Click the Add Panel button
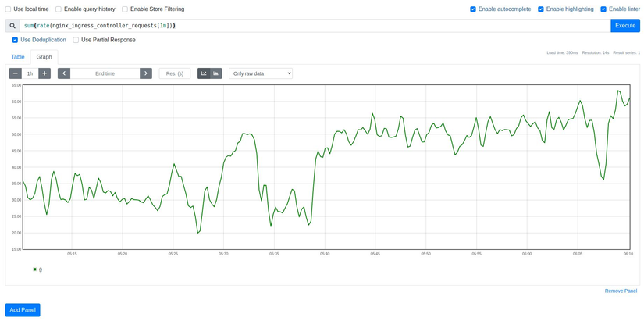Image resolution: width=644 pixels, height=321 pixels. tap(23, 310)
